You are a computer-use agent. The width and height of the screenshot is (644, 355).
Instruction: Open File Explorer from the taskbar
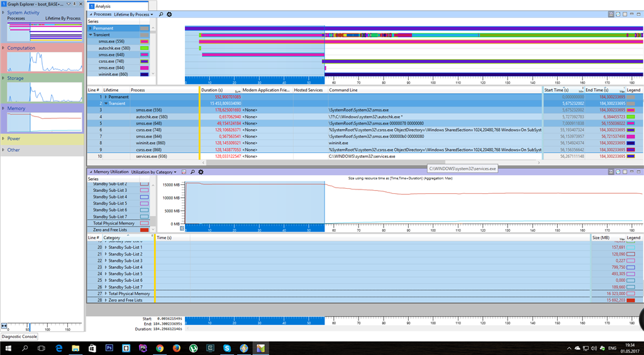75,348
